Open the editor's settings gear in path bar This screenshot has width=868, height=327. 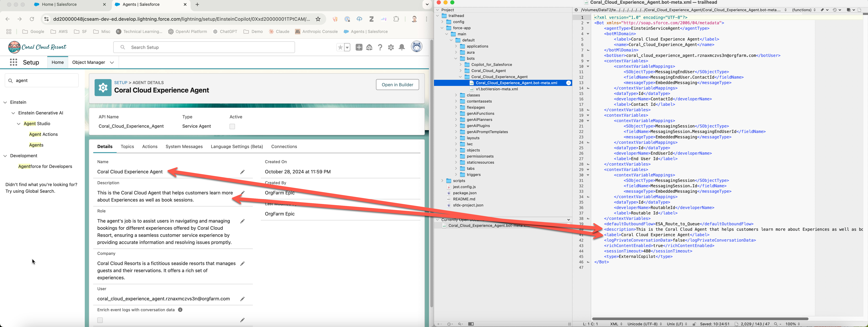576,10
